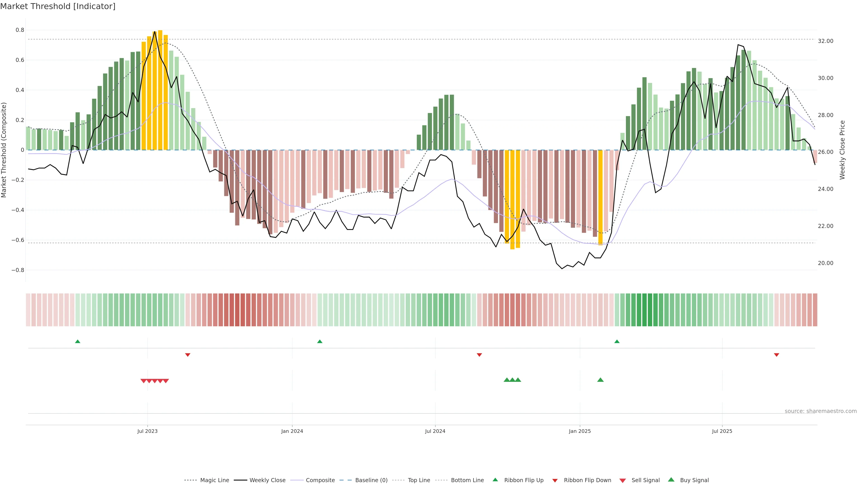
Task: Click the Baseline (0) legend entry
Action: (x=371, y=480)
